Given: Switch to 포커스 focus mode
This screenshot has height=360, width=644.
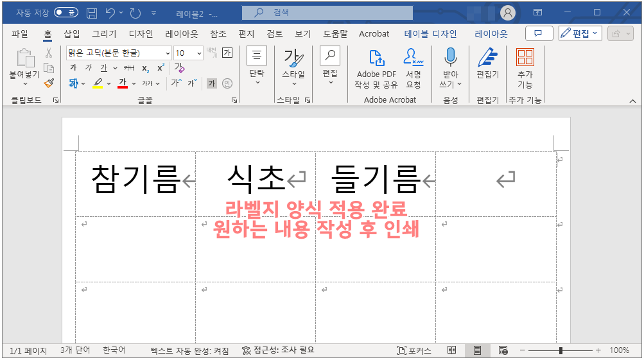Looking at the screenshot, I should [x=414, y=350].
